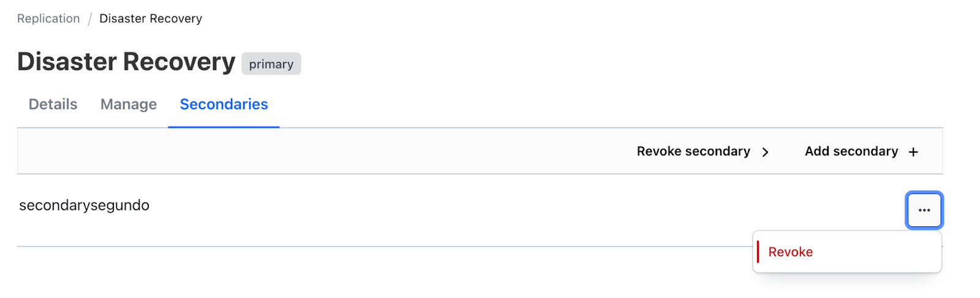Switch to the Details tab

53,104
